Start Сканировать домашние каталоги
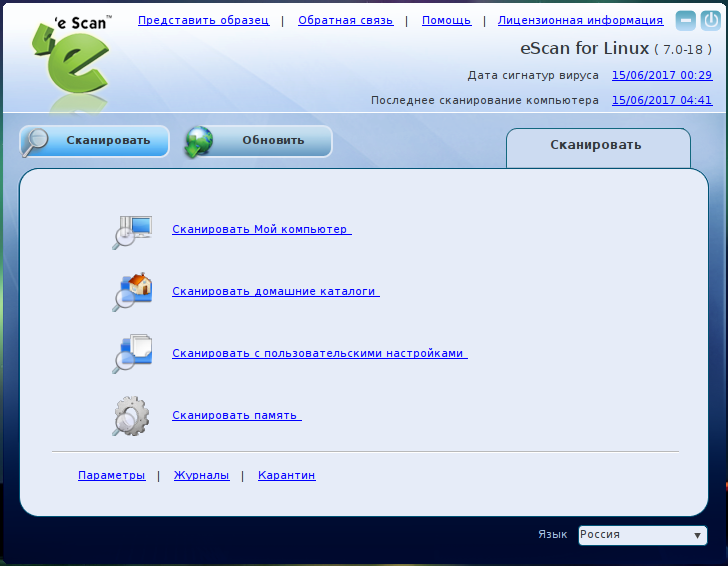The height and width of the screenshot is (566, 728). pyautogui.click(x=276, y=291)
